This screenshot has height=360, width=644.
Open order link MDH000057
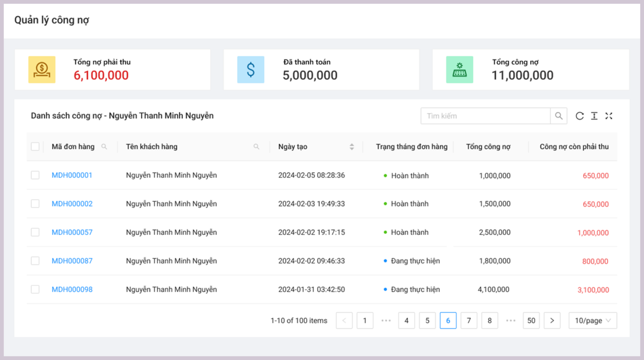72,232
